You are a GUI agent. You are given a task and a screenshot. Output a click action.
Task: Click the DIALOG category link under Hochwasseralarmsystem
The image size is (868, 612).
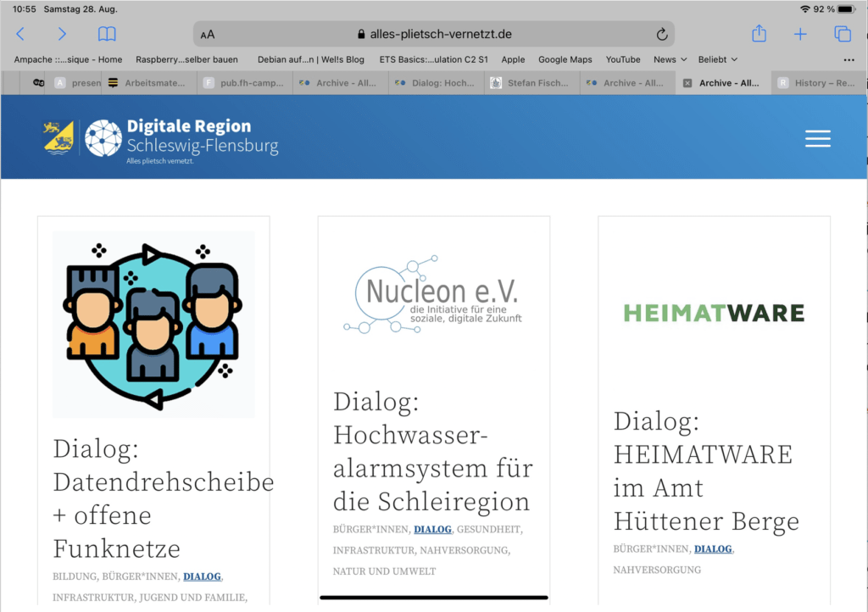click(x=432, y=529)
